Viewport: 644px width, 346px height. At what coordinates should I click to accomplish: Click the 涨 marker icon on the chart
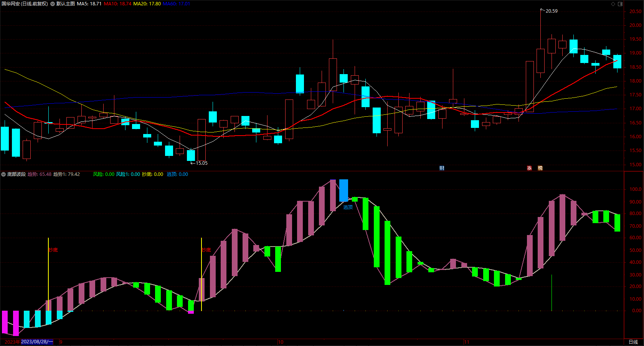(x=529, y=168)
